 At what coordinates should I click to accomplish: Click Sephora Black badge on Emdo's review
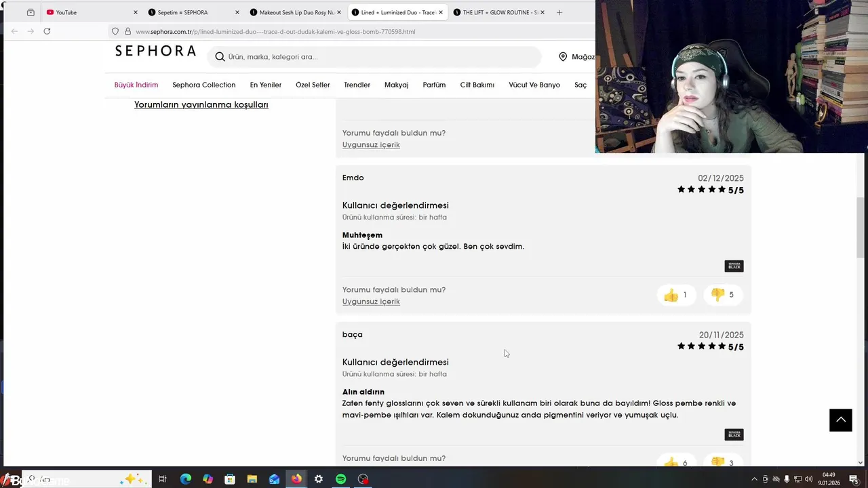coord(734,266)
